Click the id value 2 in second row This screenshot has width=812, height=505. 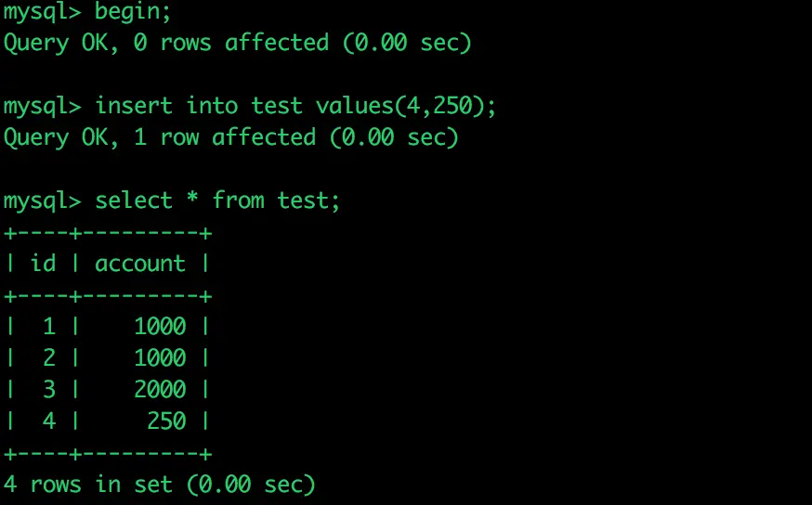click(49, 358)
